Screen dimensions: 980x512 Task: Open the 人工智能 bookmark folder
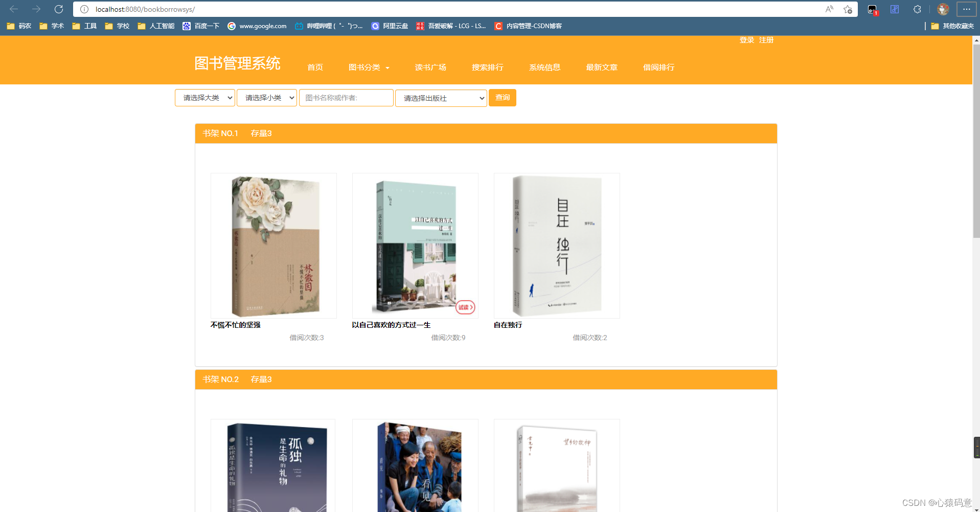tap(156, 26)
